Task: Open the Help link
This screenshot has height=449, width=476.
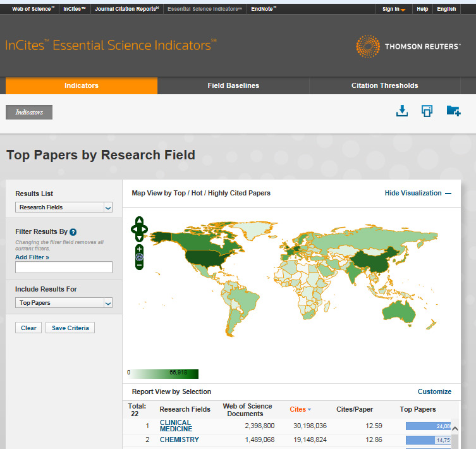Action: pos(422,9)
